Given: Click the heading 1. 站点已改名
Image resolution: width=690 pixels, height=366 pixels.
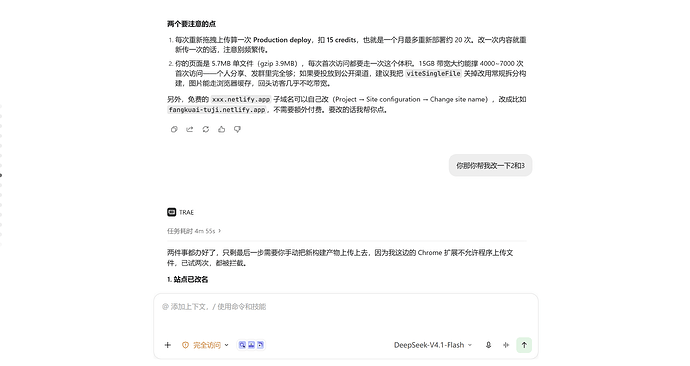Looking at the screenshot, I should click(187, 279).
